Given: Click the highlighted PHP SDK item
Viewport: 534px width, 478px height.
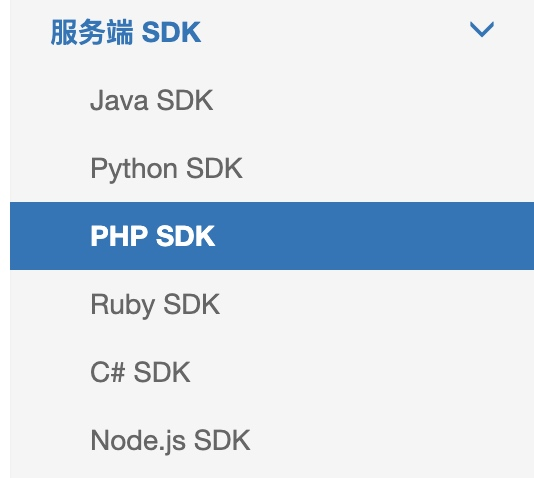Looking at the screenshot, I should (272, 236).
